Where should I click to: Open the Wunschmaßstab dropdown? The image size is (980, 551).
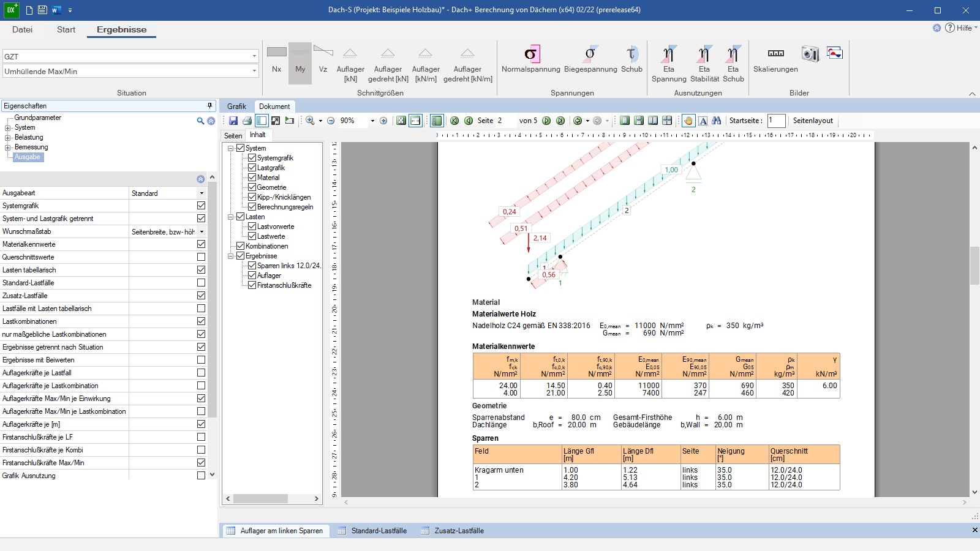[202, 231]
